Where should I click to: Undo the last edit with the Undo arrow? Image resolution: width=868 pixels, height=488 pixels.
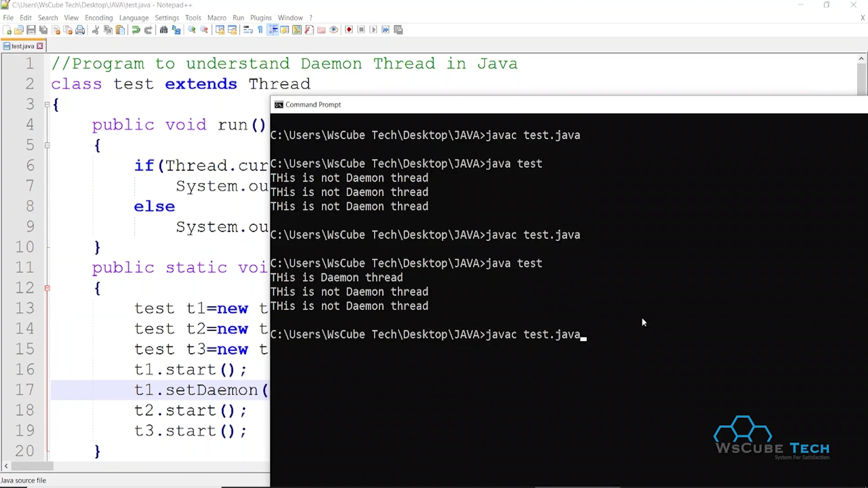(x=135, y=29)
